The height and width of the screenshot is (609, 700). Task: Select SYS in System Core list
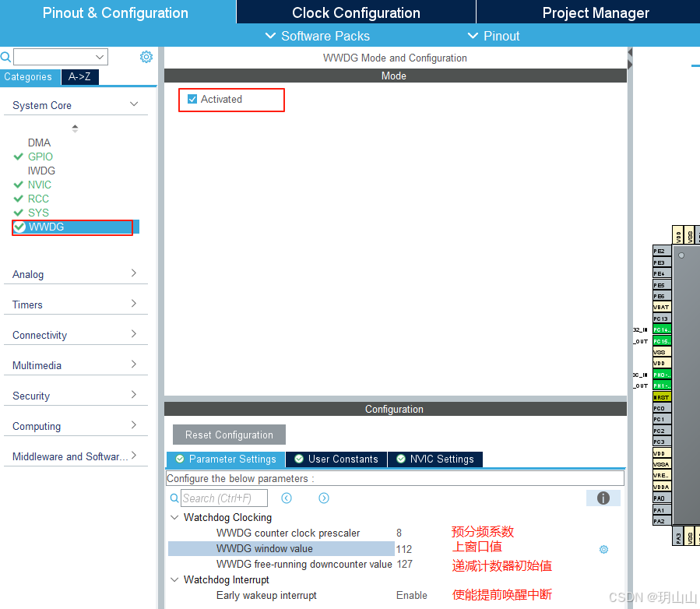tap(38, 213)
